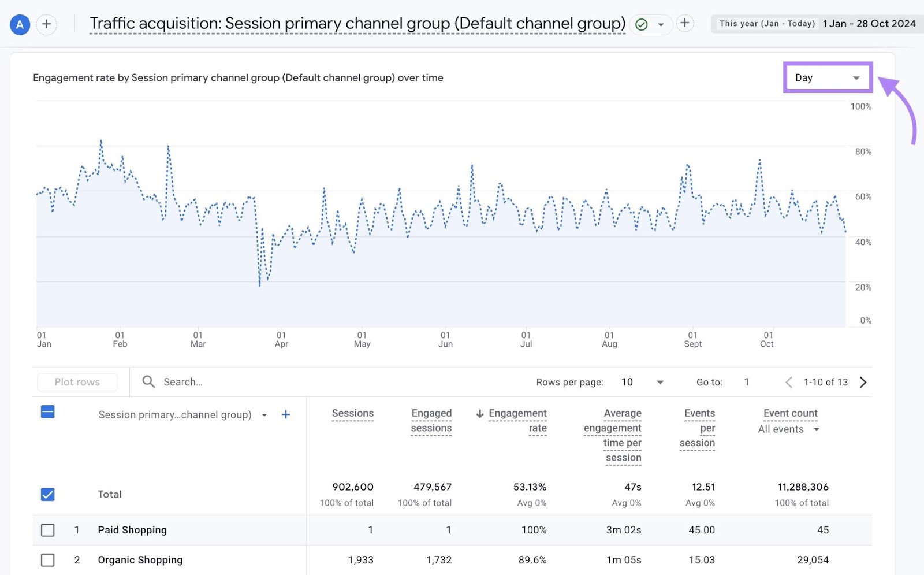Click the Go to page input field
The width and height of the screenshot is (924, 575).
[x=746, y=382]
